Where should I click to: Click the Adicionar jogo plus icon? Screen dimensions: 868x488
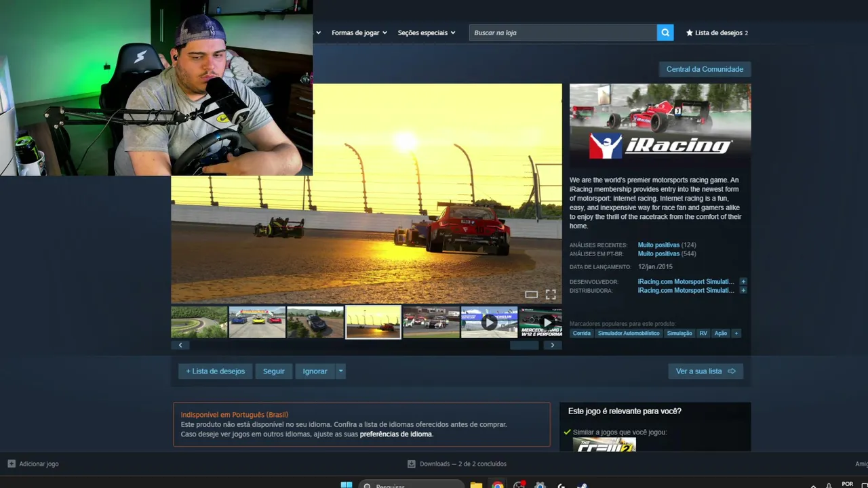pyautogui.click(x=12, y=464)
